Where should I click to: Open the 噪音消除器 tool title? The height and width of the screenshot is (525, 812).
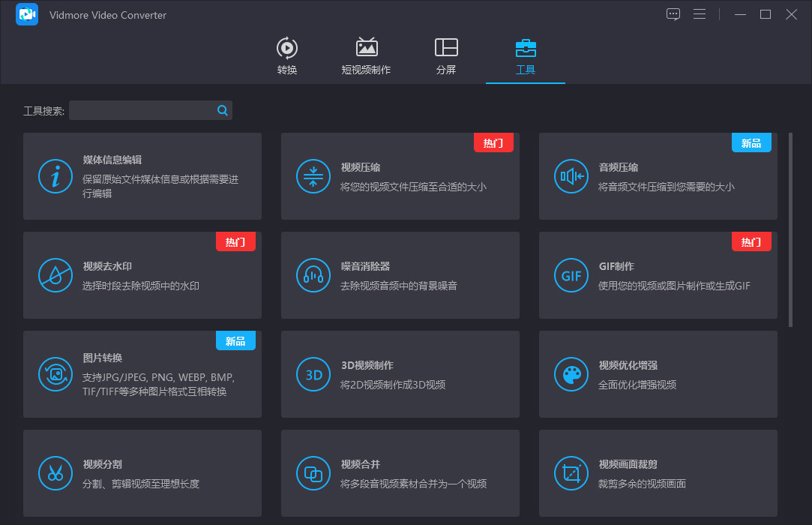click(366, 266)
